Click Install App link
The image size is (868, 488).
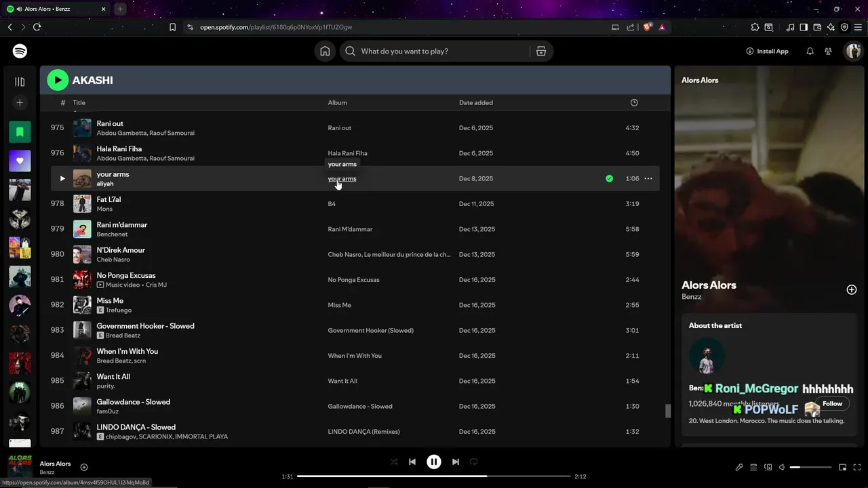tap(767, 51)
